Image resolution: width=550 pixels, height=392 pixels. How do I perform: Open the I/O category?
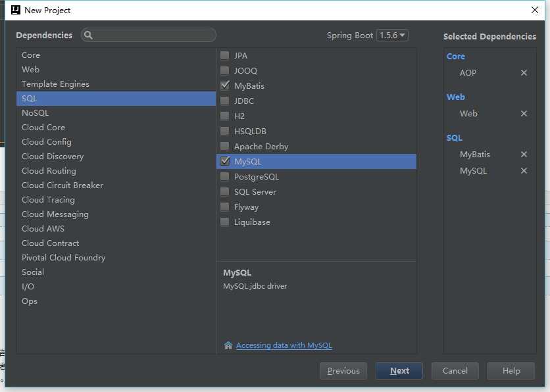[116, 287]
